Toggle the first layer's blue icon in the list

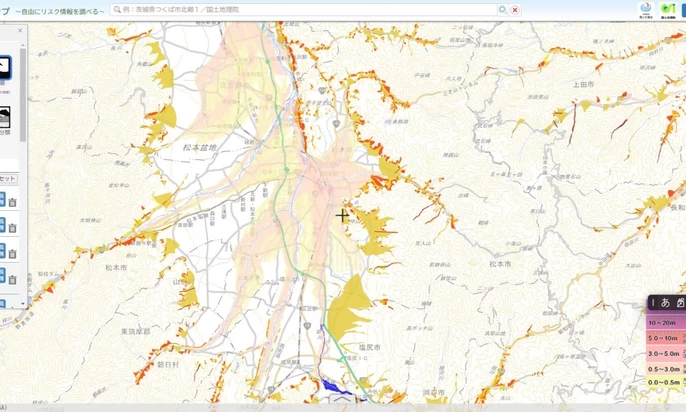click(x=2, y=199)
